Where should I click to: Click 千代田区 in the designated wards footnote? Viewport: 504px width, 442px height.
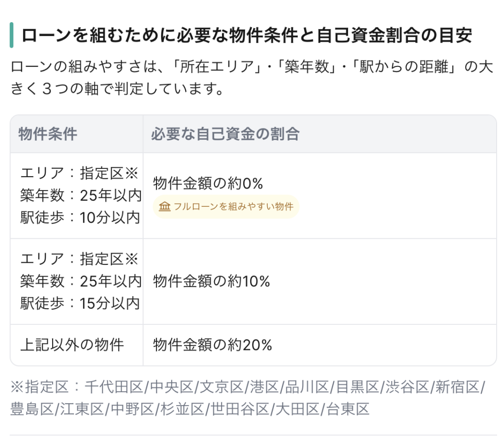pos(114,387)
